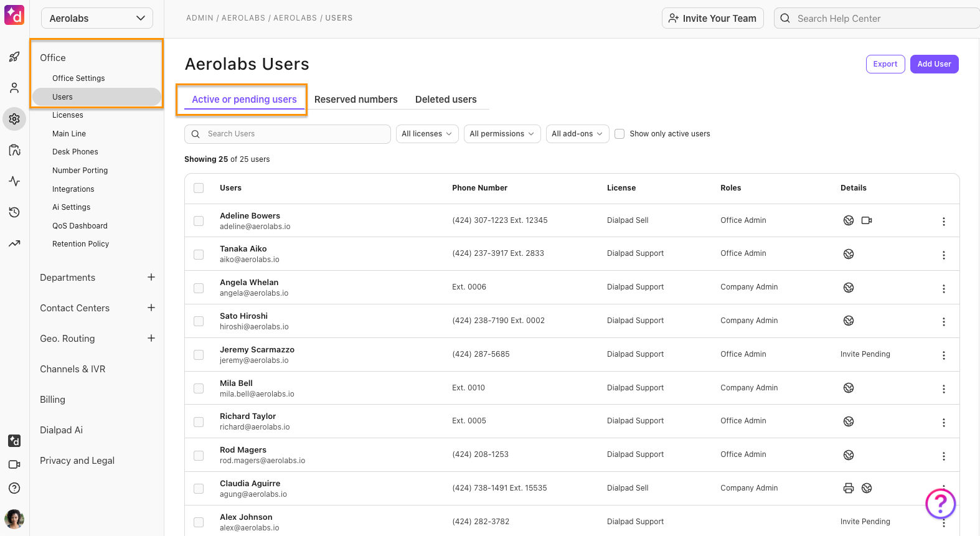
Task: Open Office Settings in sidebar
Action: tap(78, 78)
